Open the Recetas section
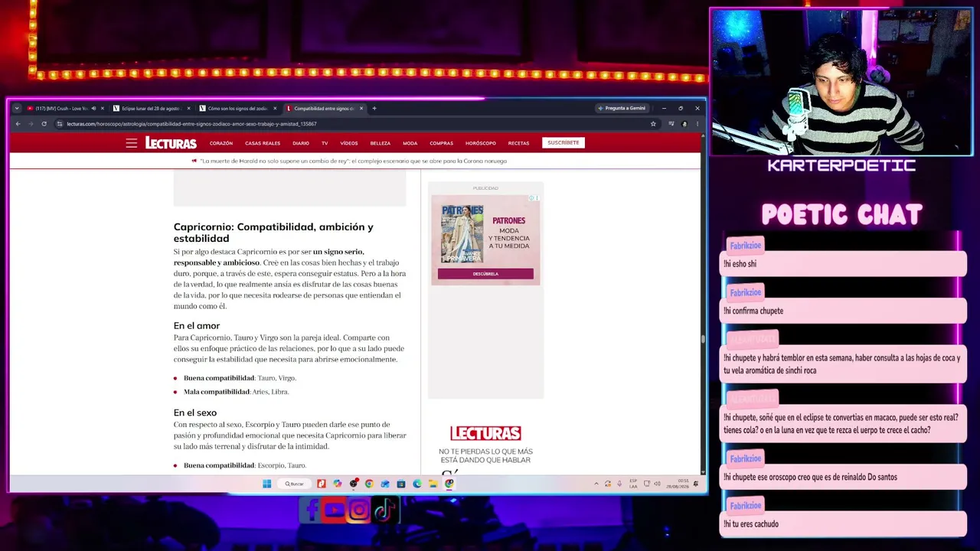The image size is (980, 551). point(518,143)
